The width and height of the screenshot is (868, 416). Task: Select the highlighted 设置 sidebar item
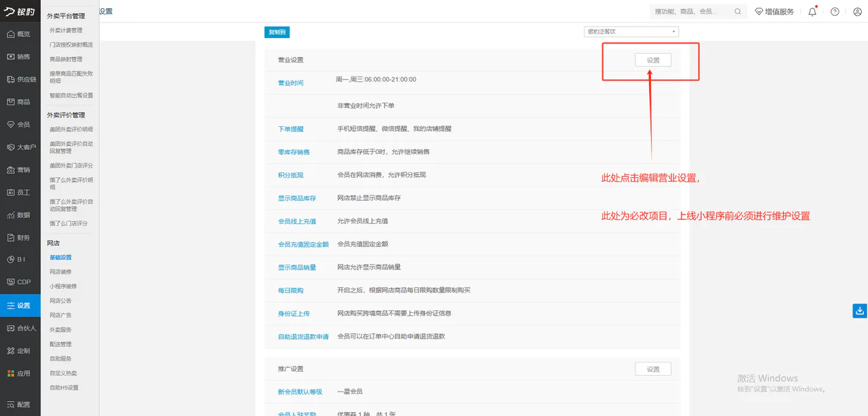pos(20,305)
